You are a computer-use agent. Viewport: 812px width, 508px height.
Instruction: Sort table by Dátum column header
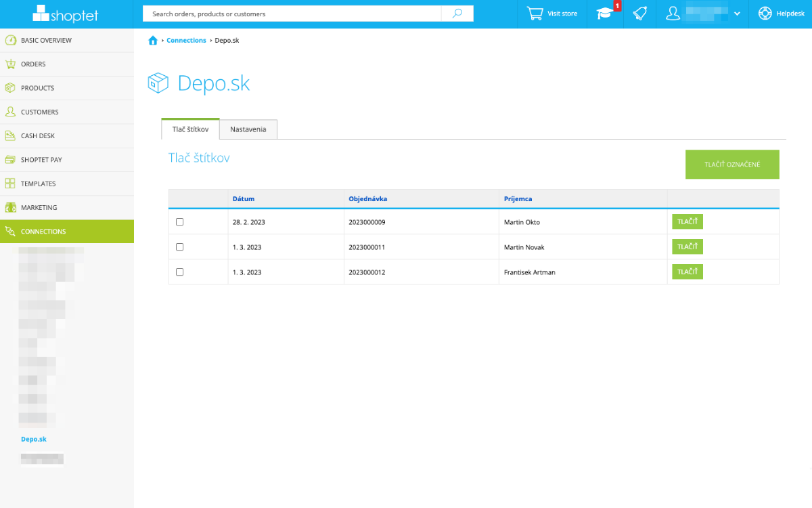(244, 199)
